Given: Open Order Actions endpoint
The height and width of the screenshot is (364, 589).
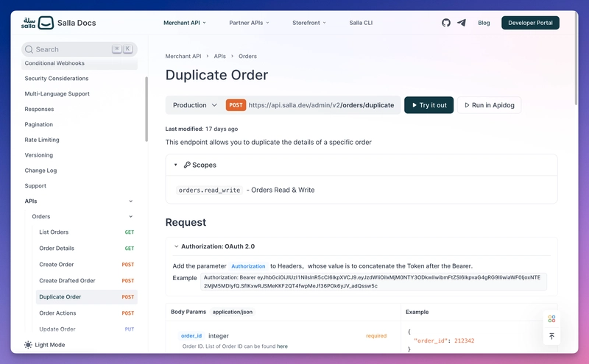Looking at the screenshot, I should [x=86, y=313].
